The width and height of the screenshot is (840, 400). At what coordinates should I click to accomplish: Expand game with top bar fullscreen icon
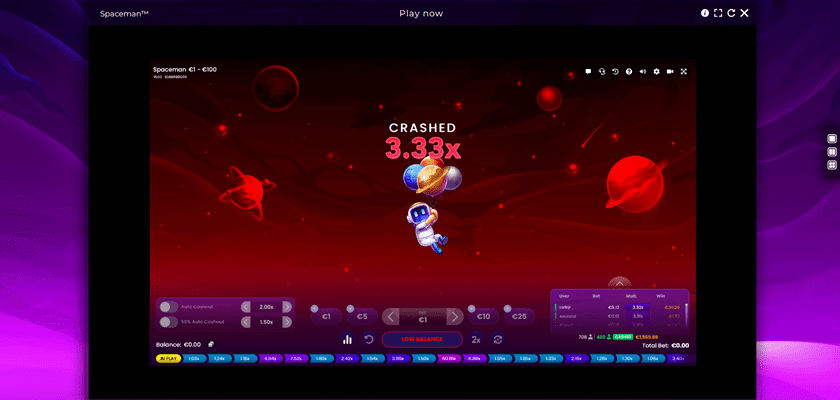coord(718,13)
